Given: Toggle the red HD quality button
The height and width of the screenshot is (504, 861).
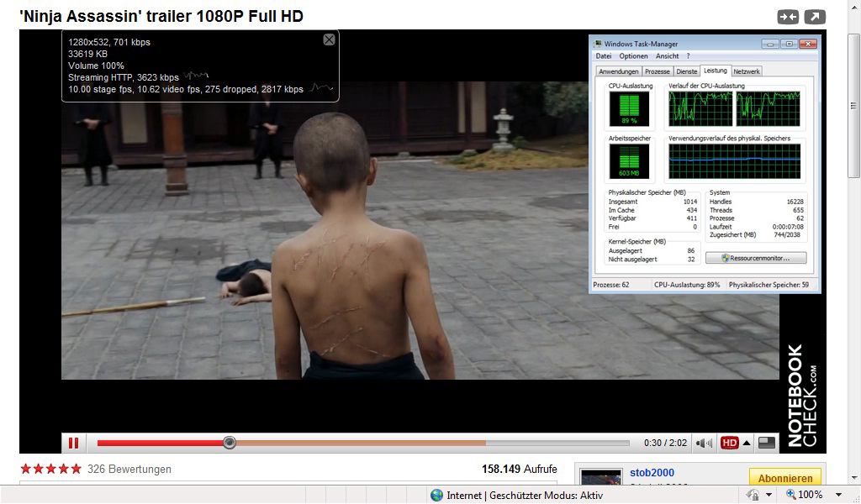Looking at the screenshot, I should 729,444.
